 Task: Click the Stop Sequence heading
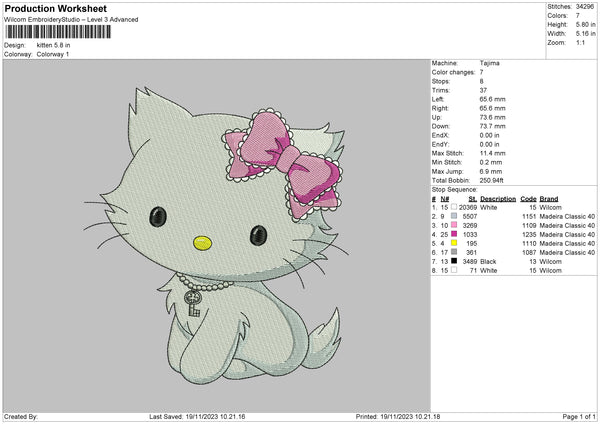point(455,189)
